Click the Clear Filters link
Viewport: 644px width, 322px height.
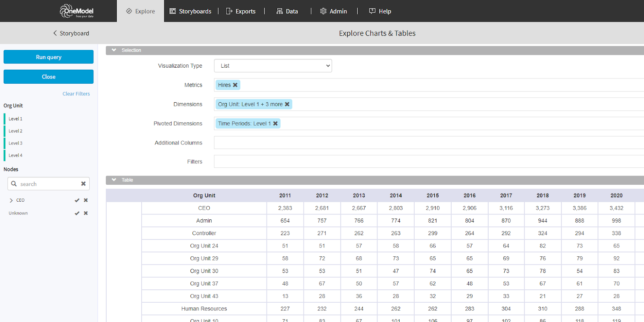76,94
